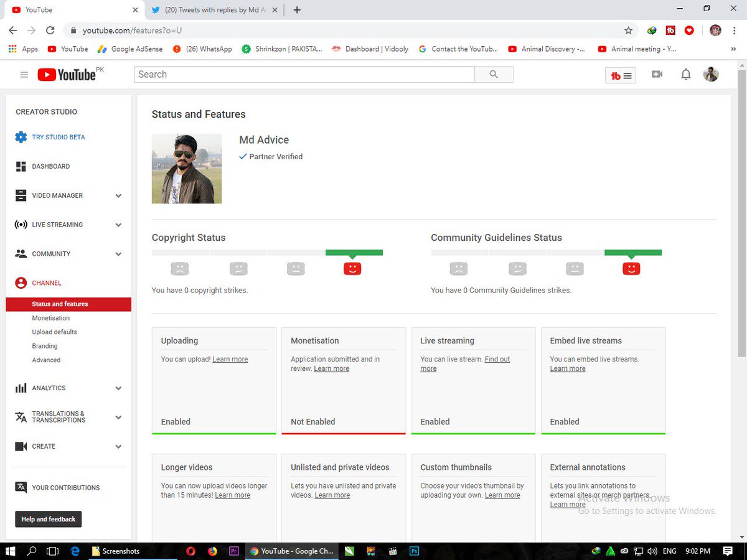Open the account avatar menu in YouTube header
Image resolution: width=747 pixels, height=560 pixels.
[711, 74]
